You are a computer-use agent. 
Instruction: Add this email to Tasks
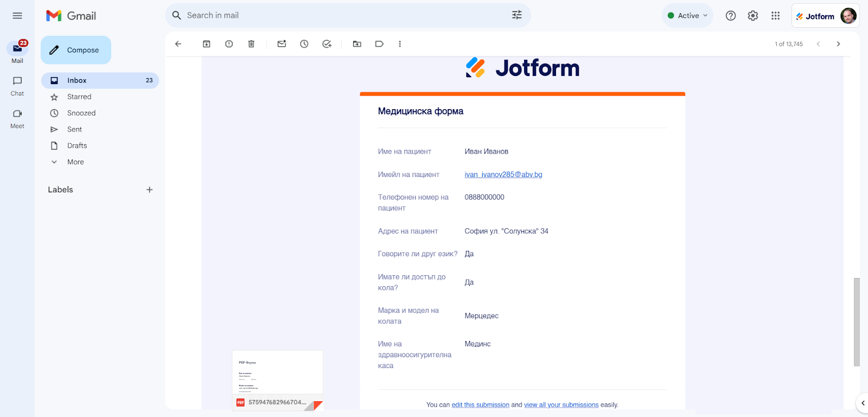pos(327,44)
